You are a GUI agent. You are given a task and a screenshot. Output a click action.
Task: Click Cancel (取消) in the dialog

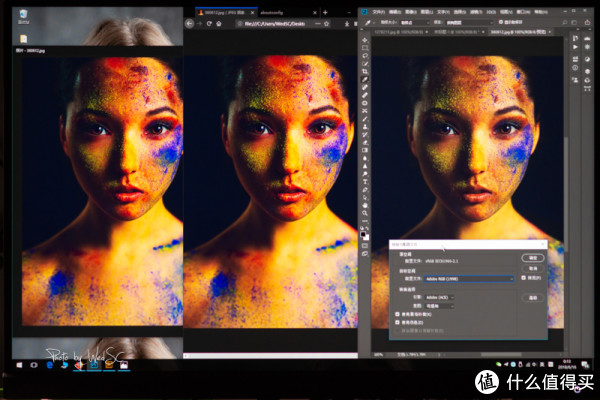[533, 268]
